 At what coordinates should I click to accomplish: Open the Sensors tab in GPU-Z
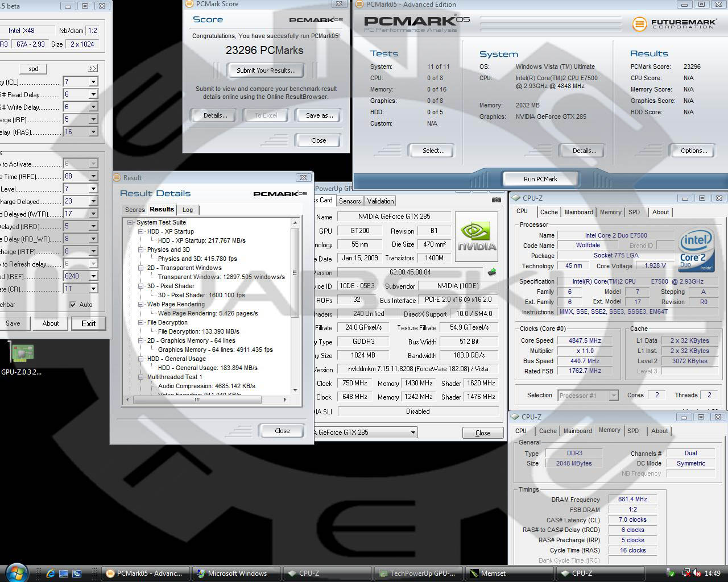350,201
